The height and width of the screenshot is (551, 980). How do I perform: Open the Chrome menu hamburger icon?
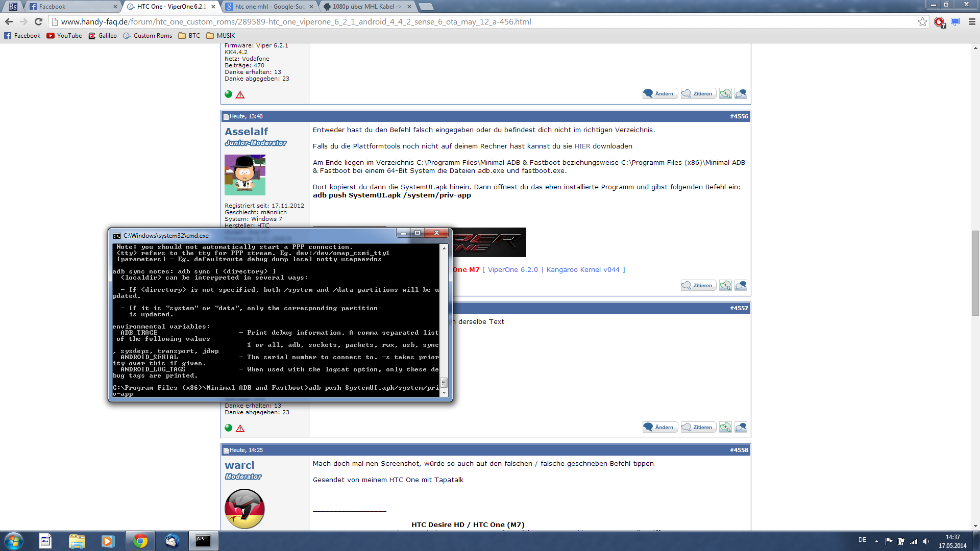tap(972, 21)
